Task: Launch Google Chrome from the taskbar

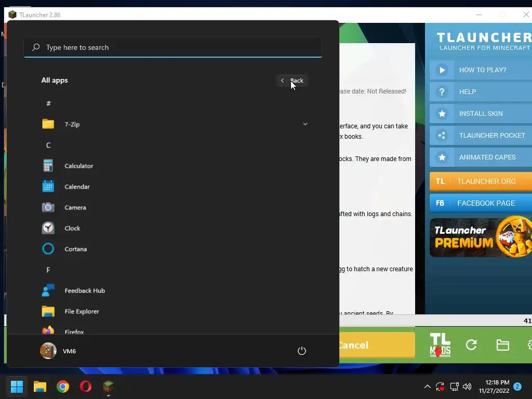Action: click(x=63, y=387)
